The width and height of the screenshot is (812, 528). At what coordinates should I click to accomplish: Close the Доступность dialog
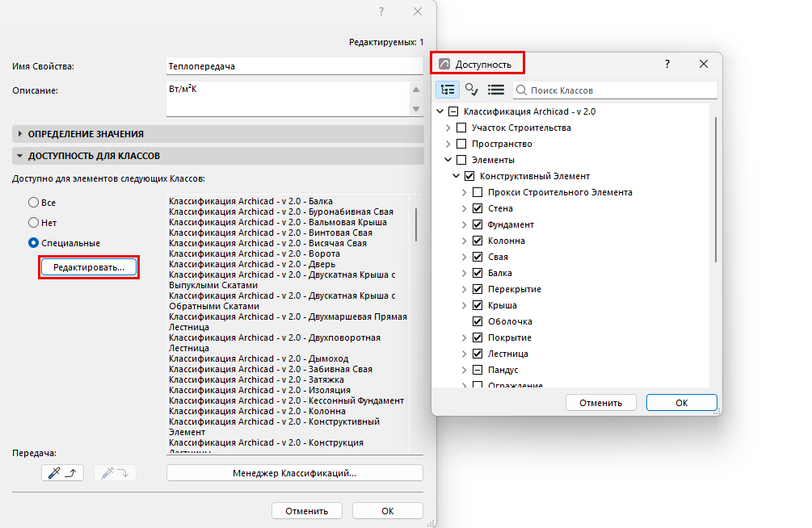(x=703, y=65)
